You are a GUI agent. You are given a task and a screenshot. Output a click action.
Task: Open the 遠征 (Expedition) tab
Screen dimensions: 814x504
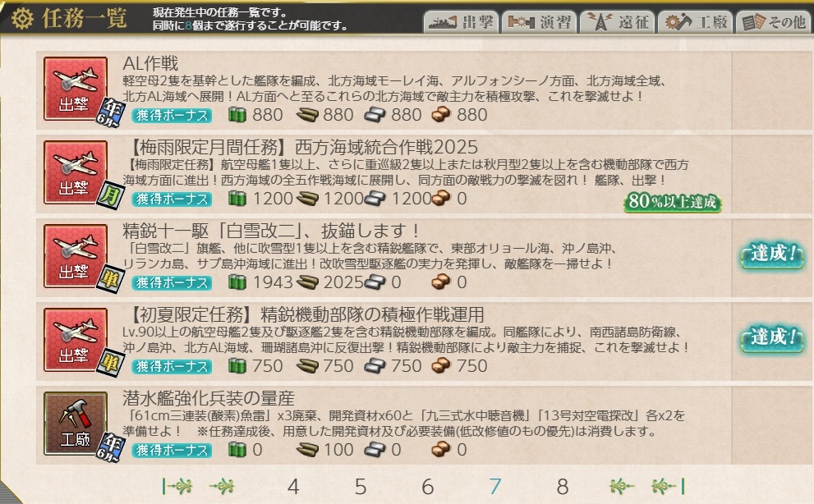point(617,22)
